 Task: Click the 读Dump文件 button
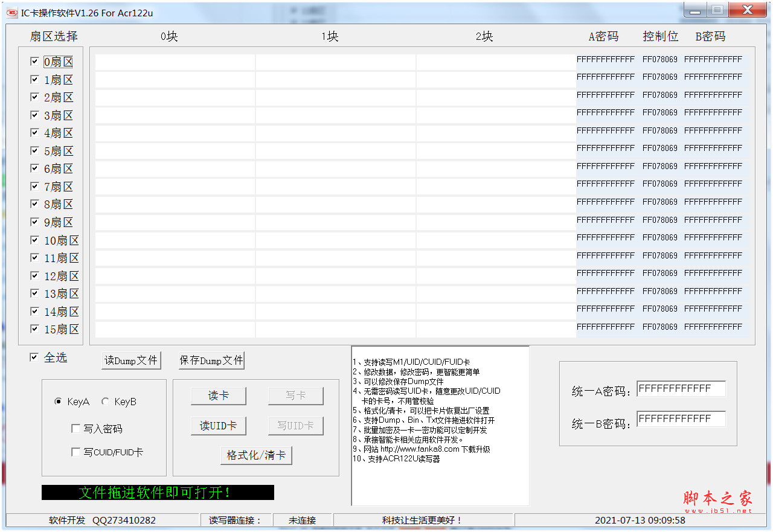click(131, 361)
